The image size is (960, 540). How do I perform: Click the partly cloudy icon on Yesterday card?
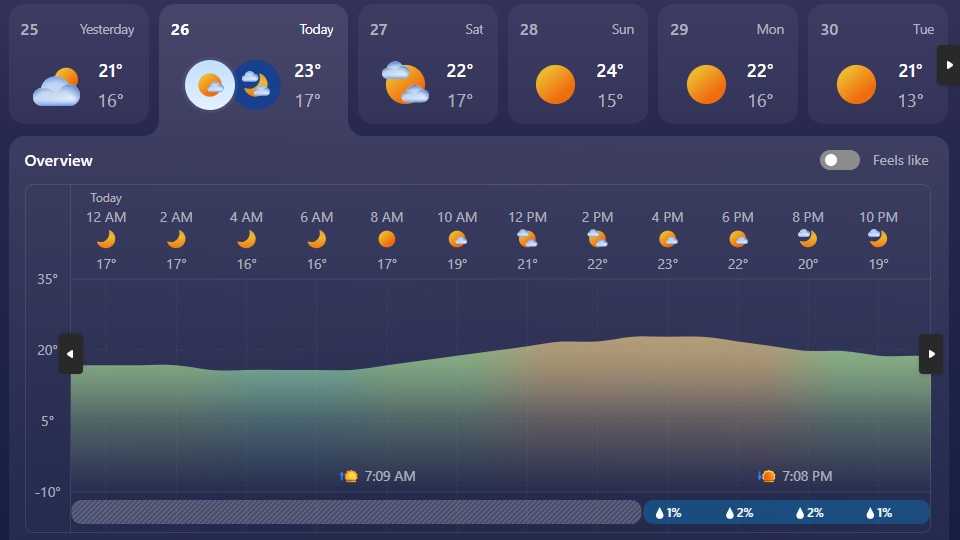point(56,87)
